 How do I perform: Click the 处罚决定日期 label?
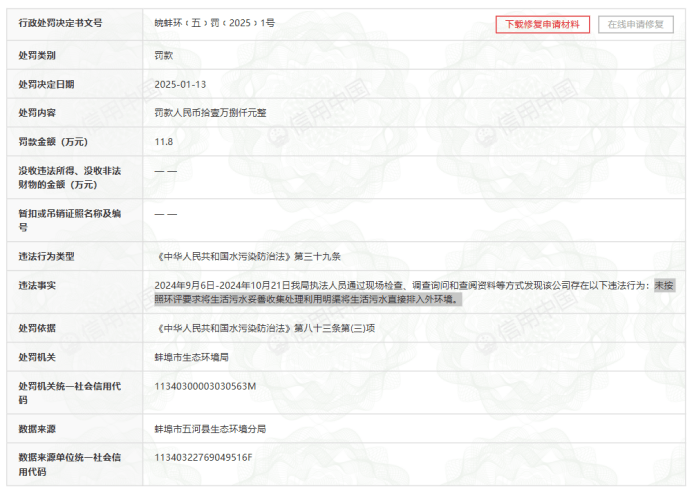[46, 84]
